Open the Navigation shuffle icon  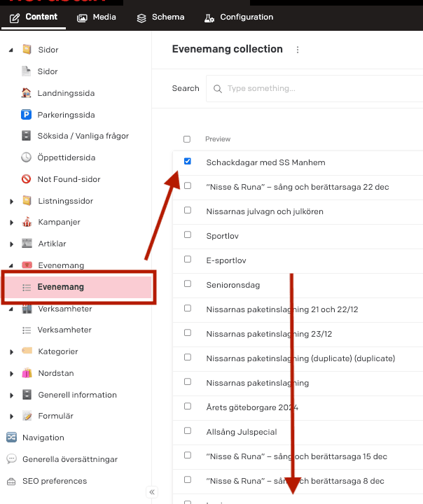click(x=11, y=437)
